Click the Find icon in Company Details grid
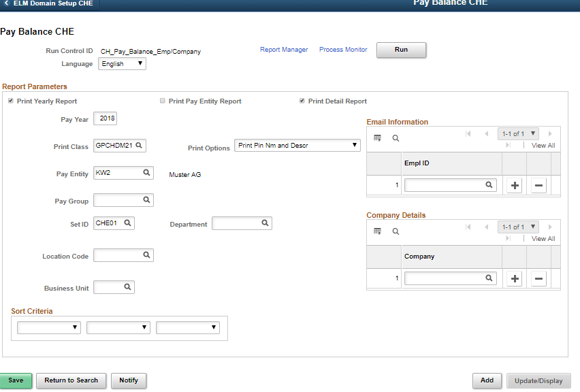580x392 pixels. pos(396,231)
